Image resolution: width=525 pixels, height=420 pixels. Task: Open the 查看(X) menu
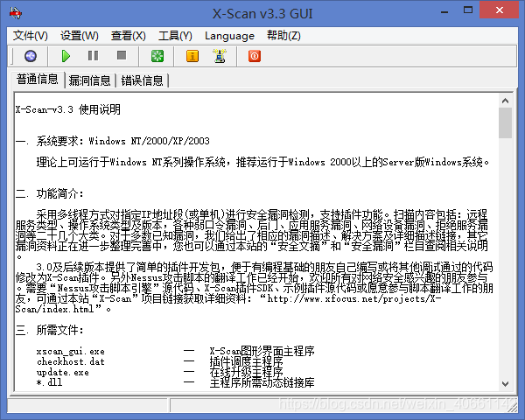tap(129, 36)
